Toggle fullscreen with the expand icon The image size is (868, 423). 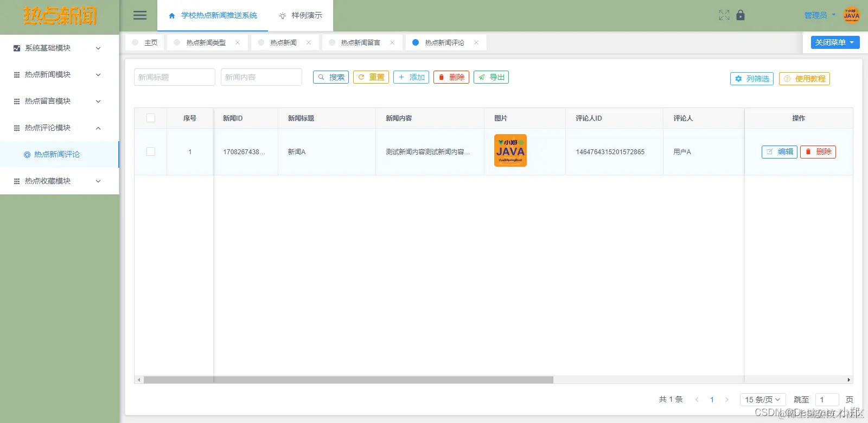[x=724, y=15]
